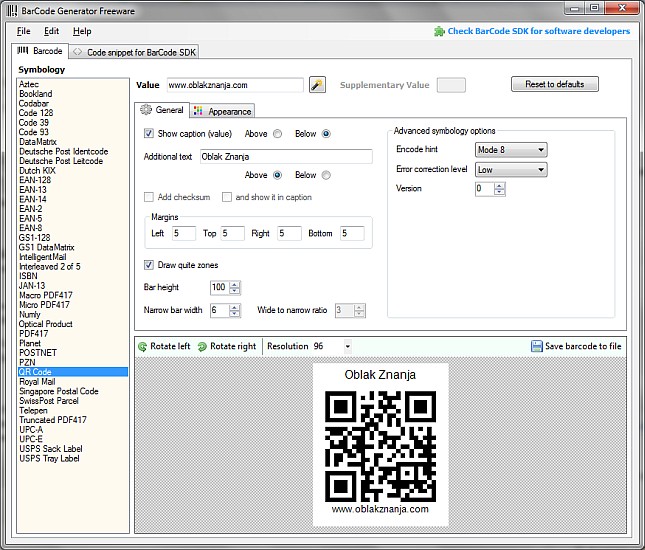The image size is (645, 550).
Task: Click the magic wand icon beside Value field
Action: [317, 85]
